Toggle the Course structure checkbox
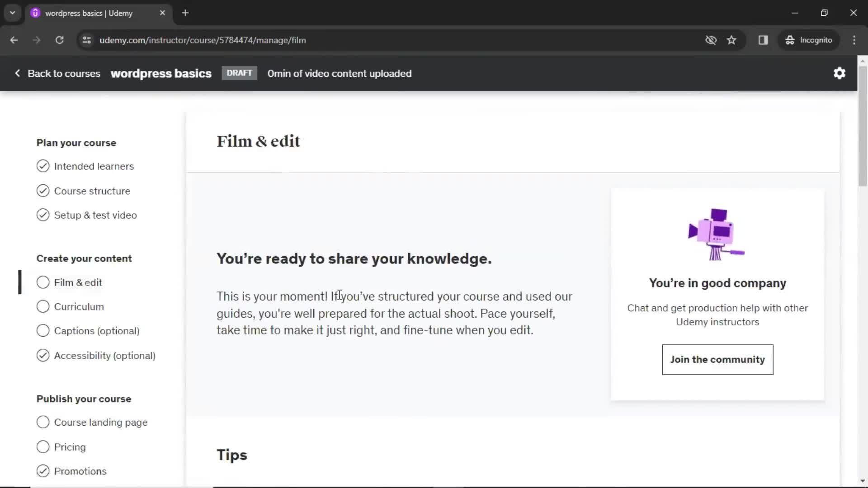Viewport: 868px width, 488px height. [43, 191]
